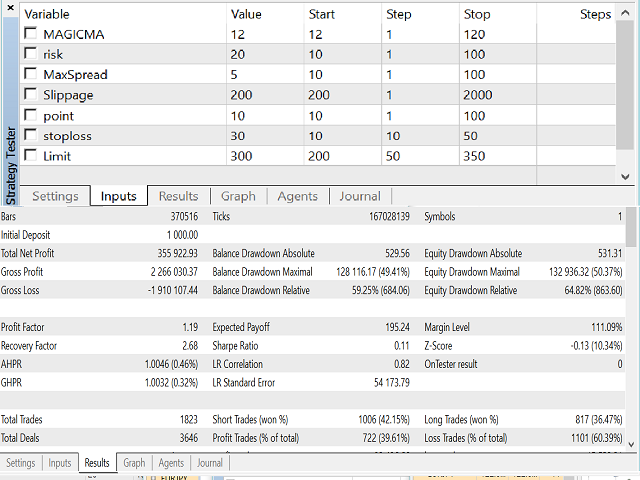This screenshot has width=640, height=480.
Task: Select Limit stop value 350
Action: (498, 156)
